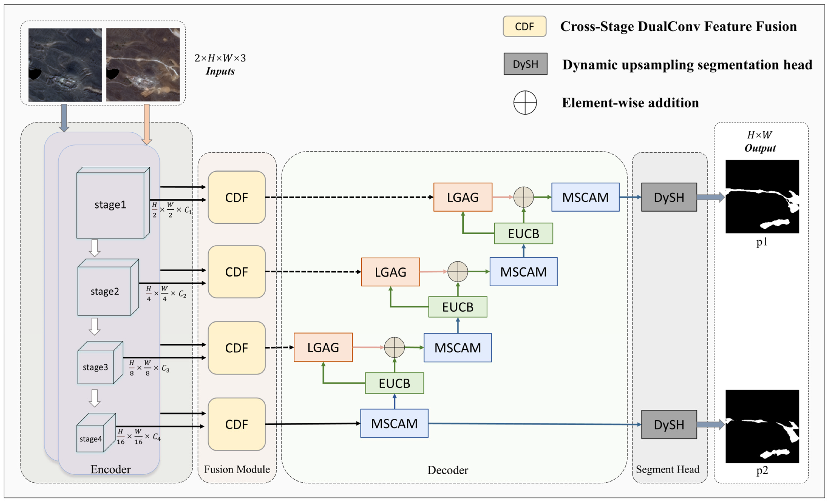Click the white down arrow below stage1
Image resolution: width=829 pixels, height=504 pixels.
[x=95, y=248]
